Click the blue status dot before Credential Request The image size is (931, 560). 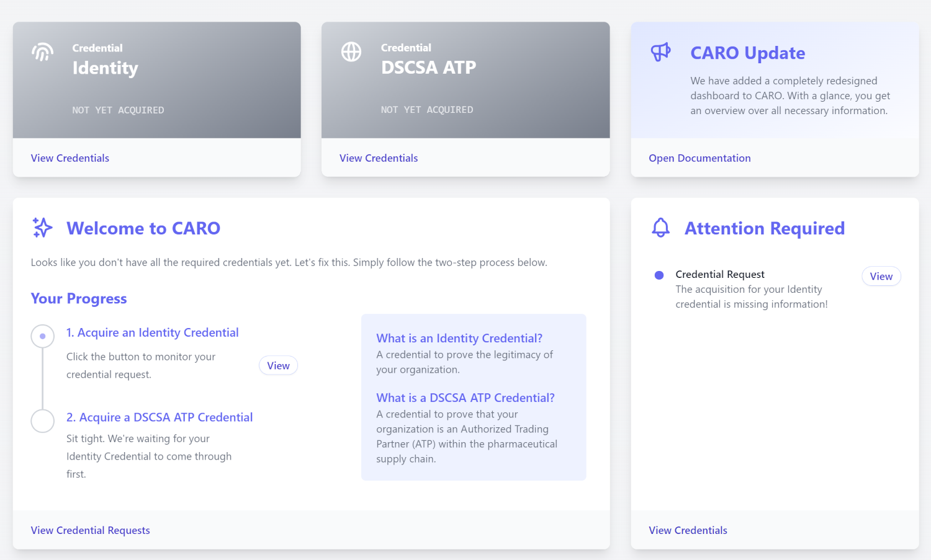click(660, 274)
